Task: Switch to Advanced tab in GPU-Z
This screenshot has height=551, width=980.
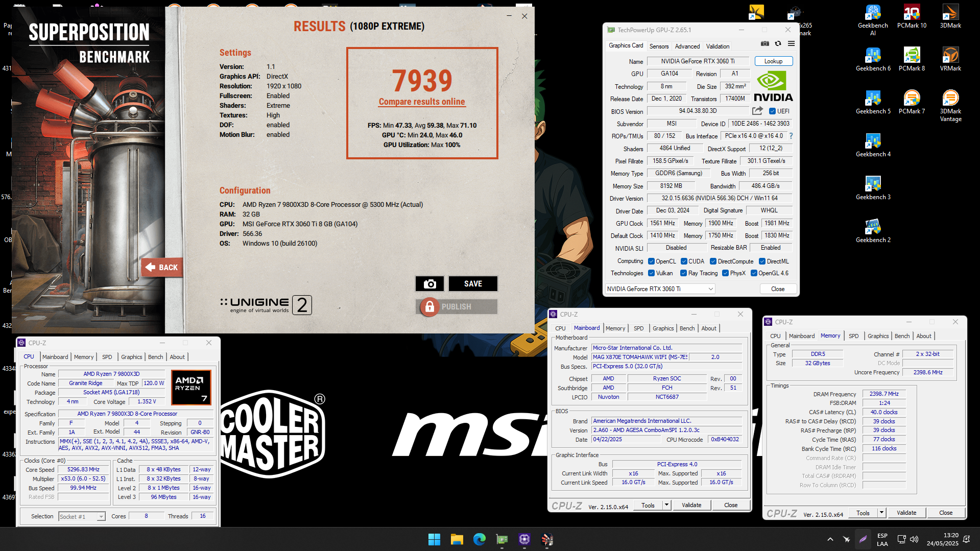Action: pos(687,46)
